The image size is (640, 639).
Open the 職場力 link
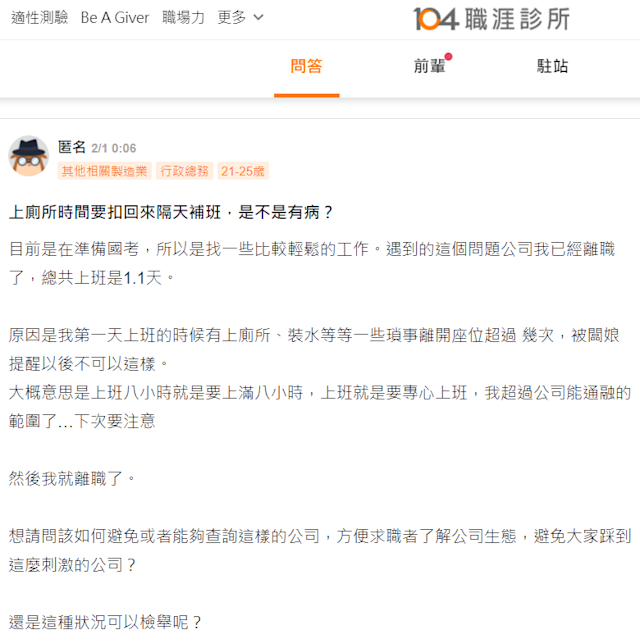click(183, 18)
